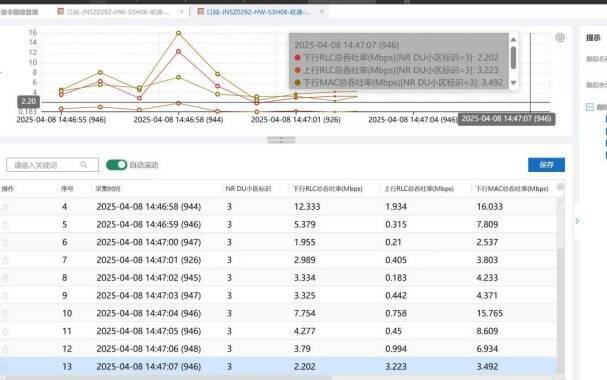This screenshot has width=607, height=380.
Task: Click the 0.994 uplink RLC cell
Action: pos(396,349)
